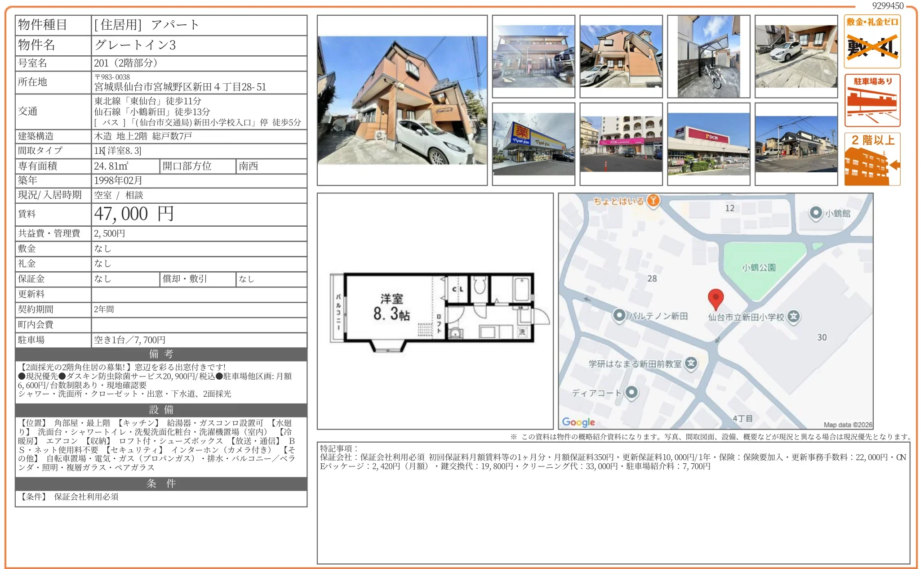Click the ロフト label on the floor plan
The width and height of the screenshot is (924, 569).
coord(439,323)
